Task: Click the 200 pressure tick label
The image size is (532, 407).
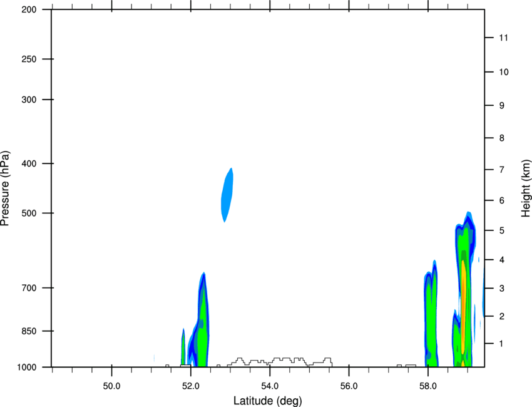Action: click(x=29, y=9)
